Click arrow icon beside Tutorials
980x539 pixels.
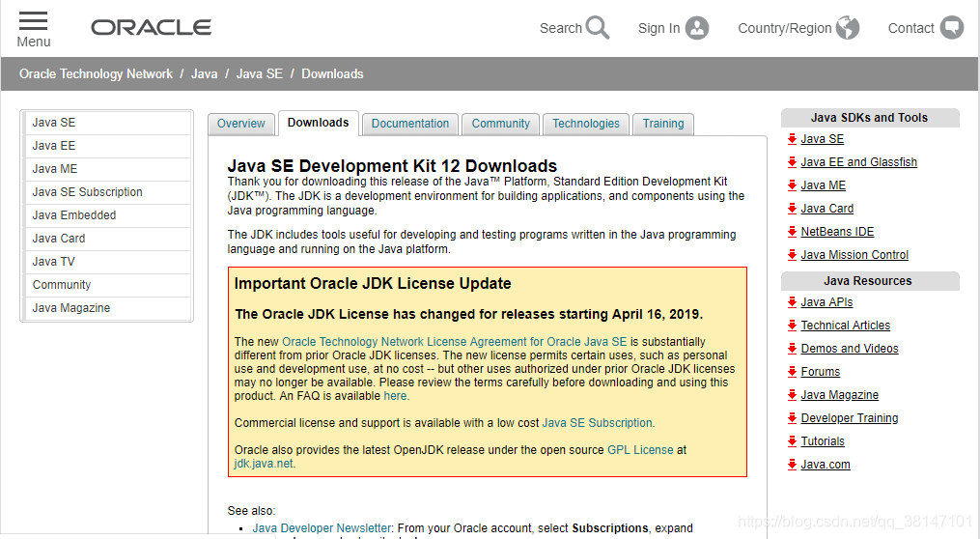click(792, 440)
